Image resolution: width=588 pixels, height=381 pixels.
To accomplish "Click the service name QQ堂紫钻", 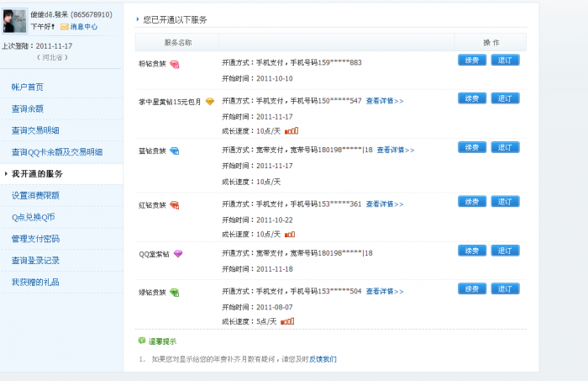I will (154, 254).
